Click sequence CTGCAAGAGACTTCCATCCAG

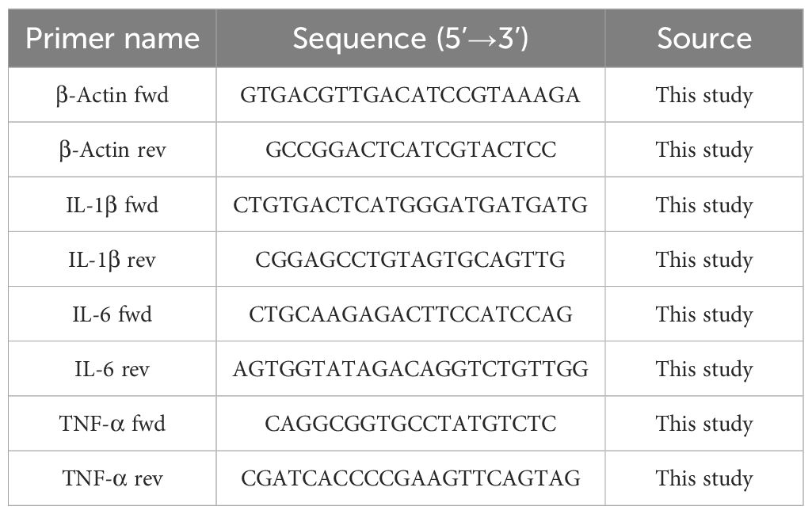pyautogui.click(x=410, y=314)
